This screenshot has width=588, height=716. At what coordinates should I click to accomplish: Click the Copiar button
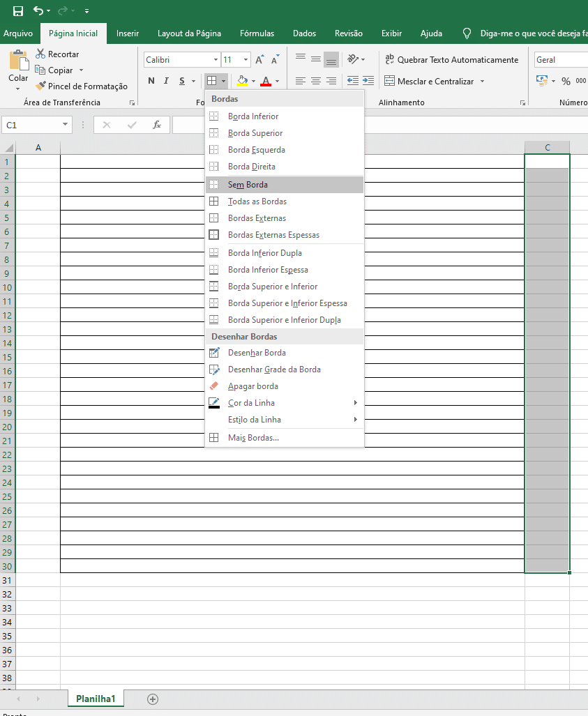click(54, 70)
